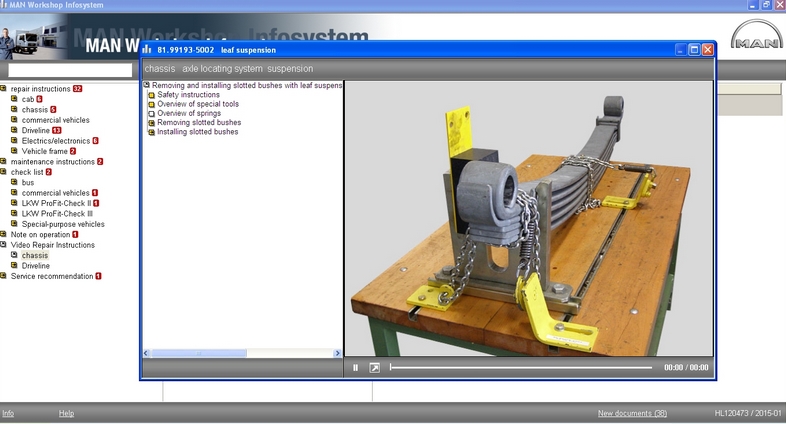The width and height of the screenshot is (786, 424).
Task: Expand the Note on operation folder icon
Action: (4, 234)
